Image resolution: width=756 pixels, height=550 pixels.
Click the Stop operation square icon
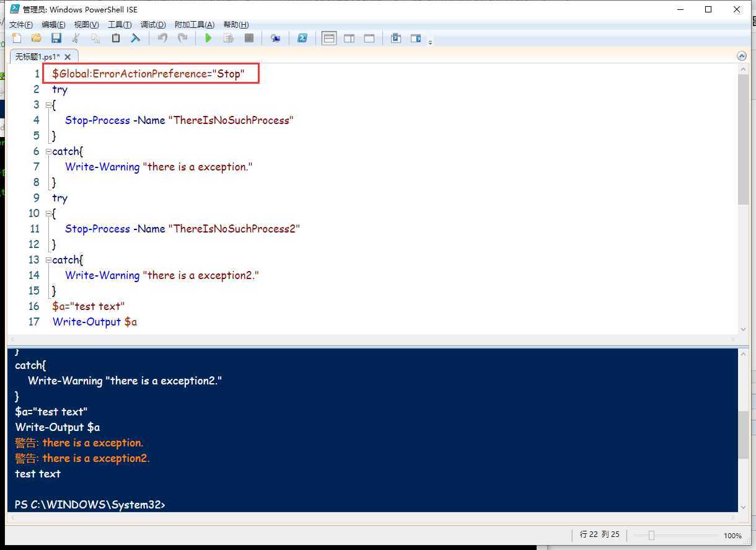pos(249,38)
